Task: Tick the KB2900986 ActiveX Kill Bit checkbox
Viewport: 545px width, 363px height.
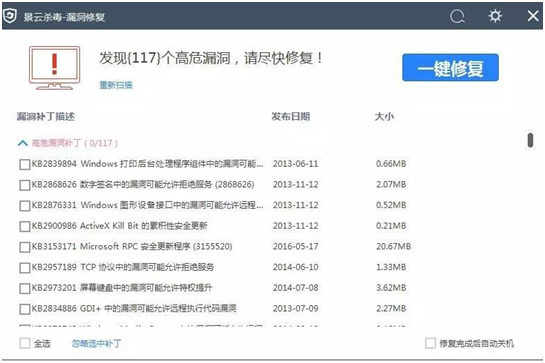Action: point(25,226)
